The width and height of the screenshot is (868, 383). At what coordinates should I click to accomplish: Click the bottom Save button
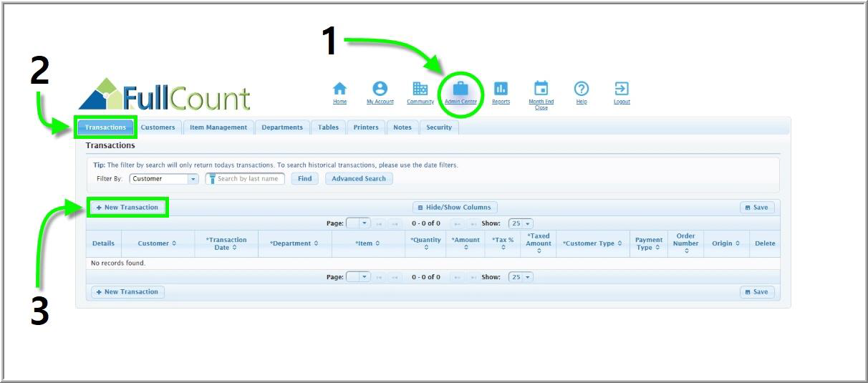click(757, 292)
